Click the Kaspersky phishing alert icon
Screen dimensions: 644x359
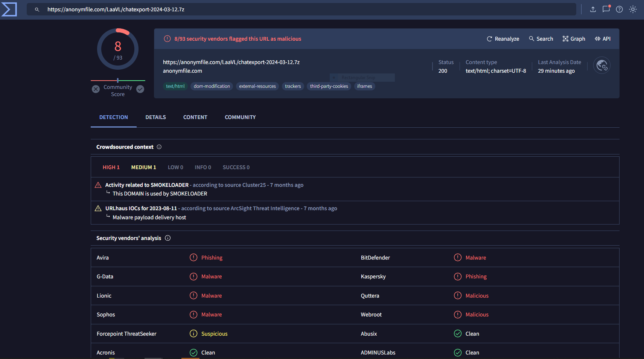(x=458, y=277)
